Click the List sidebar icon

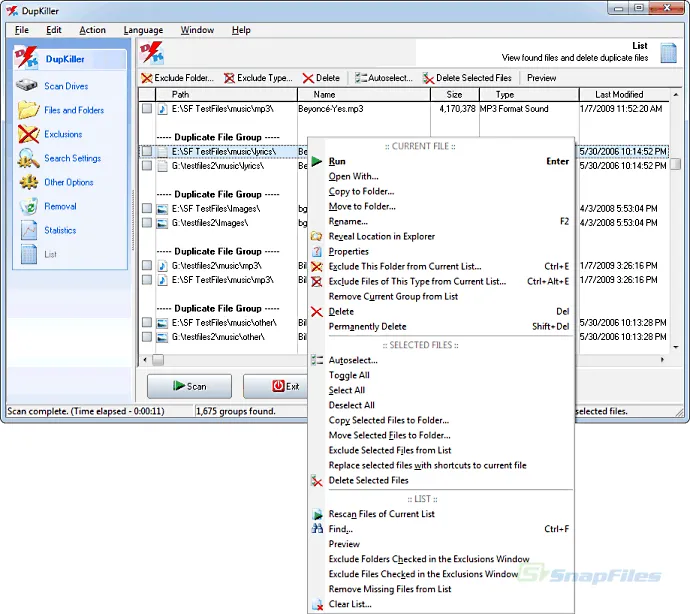click(x=29, y=254)
